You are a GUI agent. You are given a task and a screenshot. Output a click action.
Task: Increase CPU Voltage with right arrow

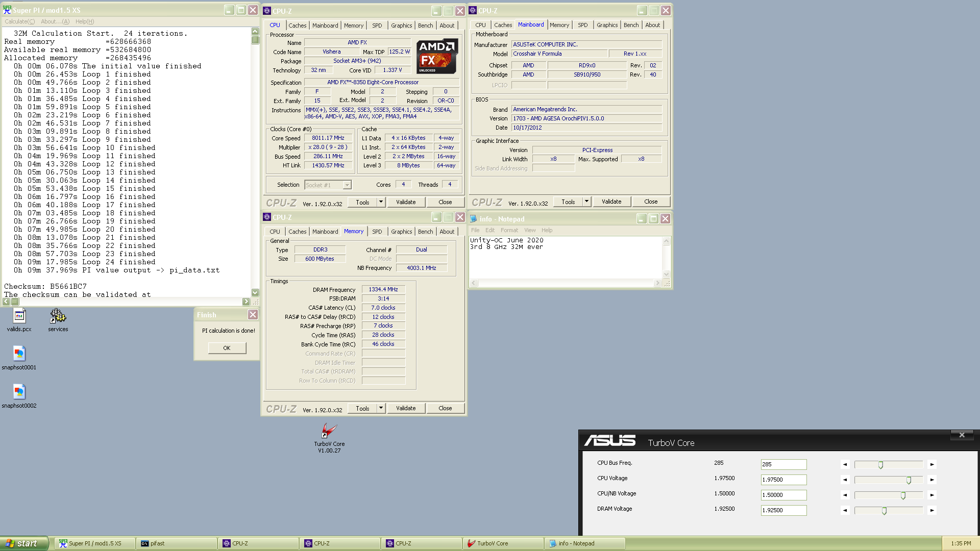pyautogui.click(x=932, y=480)
